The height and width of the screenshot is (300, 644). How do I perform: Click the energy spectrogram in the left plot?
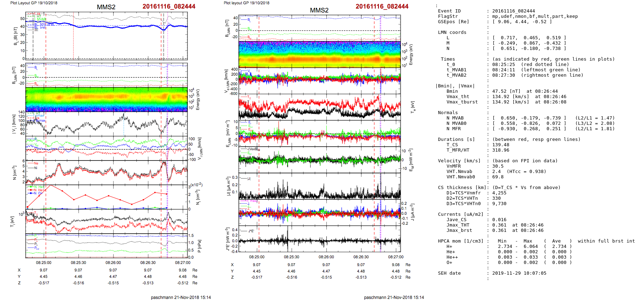106,100
